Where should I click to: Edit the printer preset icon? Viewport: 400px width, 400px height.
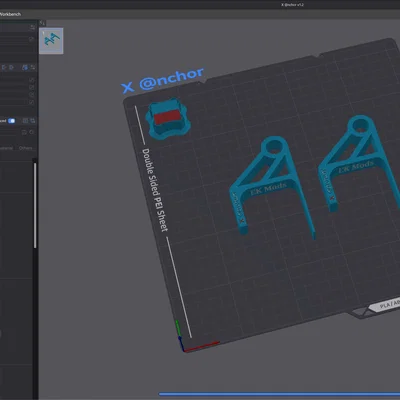coord(32,39)
